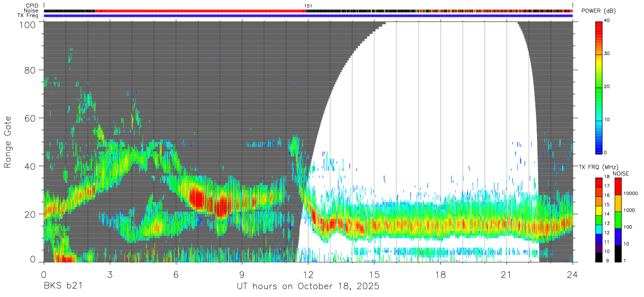The image size is (644, 297).
Task: Click the 24 hour tick label
Action: coord(572,274)
